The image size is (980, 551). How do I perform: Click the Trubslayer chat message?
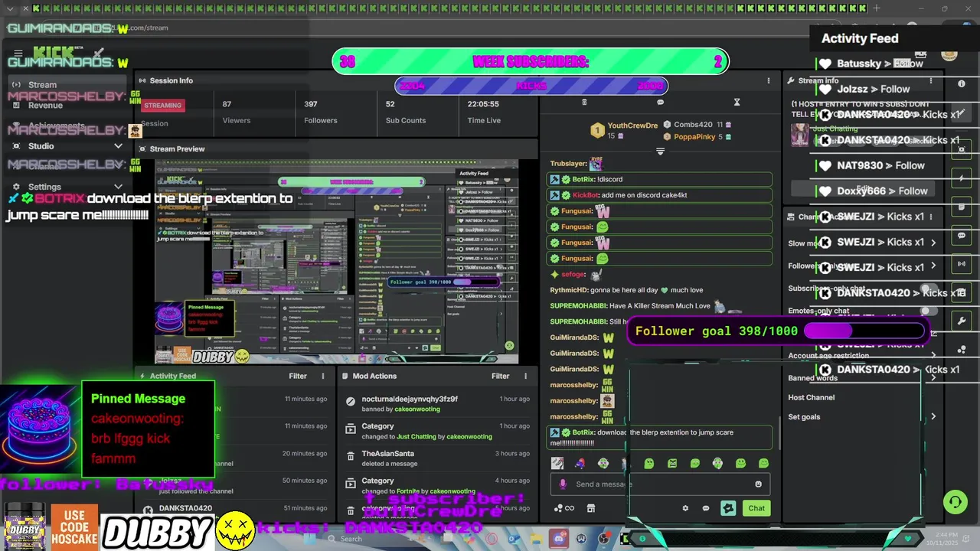coord(577,163)
